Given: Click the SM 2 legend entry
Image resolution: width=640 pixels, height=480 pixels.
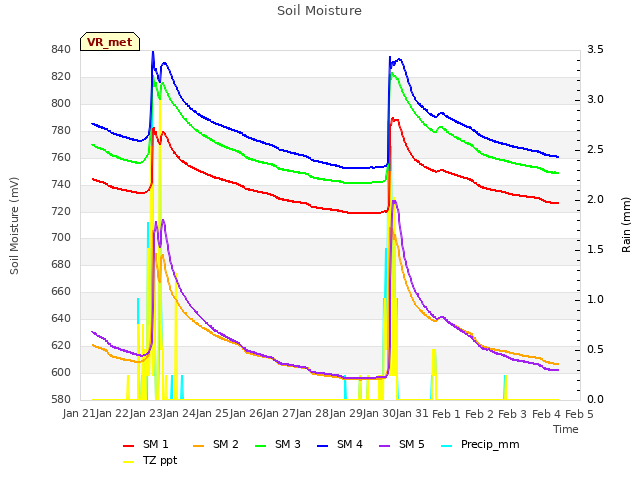Looking at the screenshot, I should [x=216, y=444].
